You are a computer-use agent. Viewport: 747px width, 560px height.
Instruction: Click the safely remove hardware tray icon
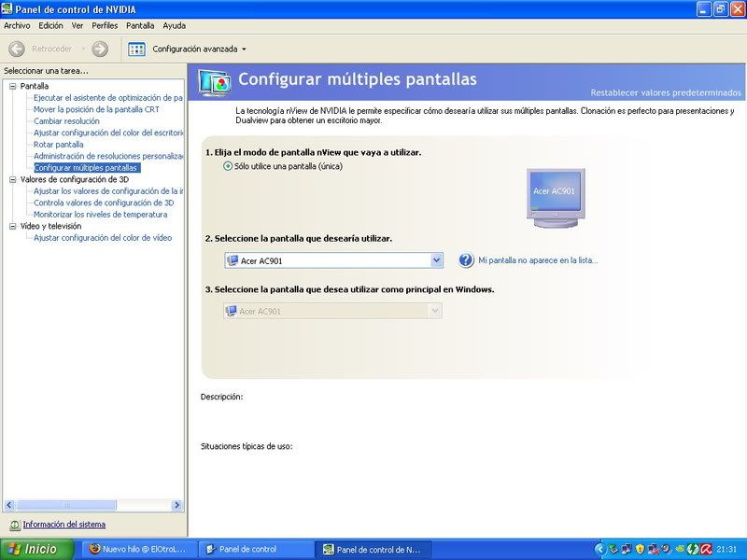click(x=613, y=549)
